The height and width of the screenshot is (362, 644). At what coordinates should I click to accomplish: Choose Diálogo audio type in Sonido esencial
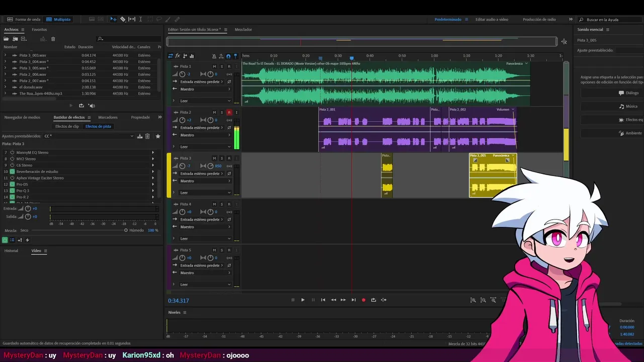[612, 93]
